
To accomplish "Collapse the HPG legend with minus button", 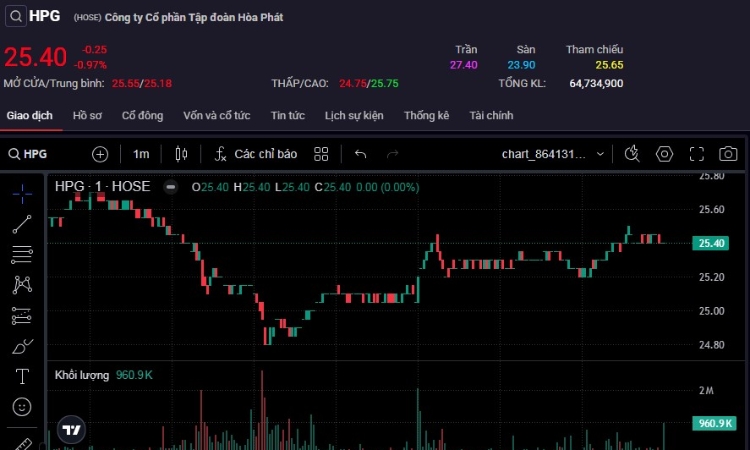I will coord(171,187).
